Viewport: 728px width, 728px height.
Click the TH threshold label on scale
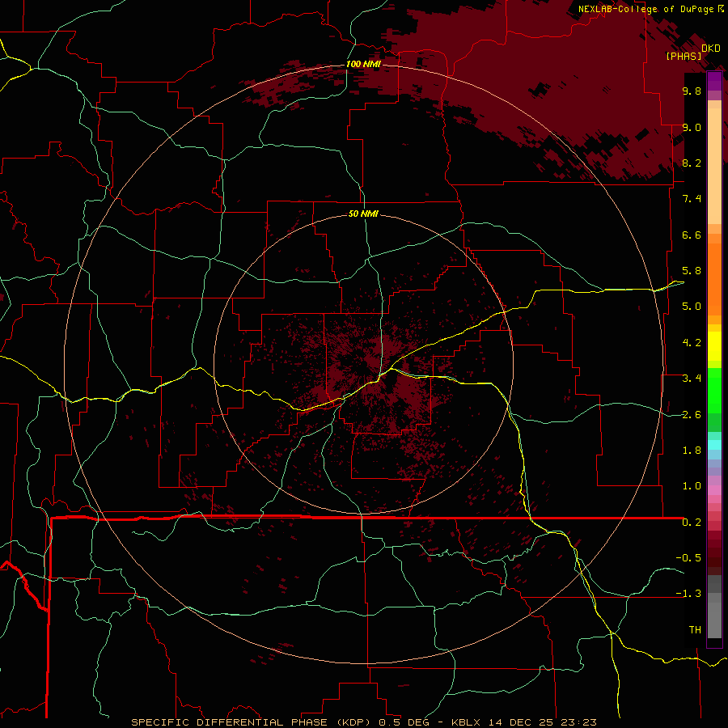pyautogui.click(x=695, y=630)
